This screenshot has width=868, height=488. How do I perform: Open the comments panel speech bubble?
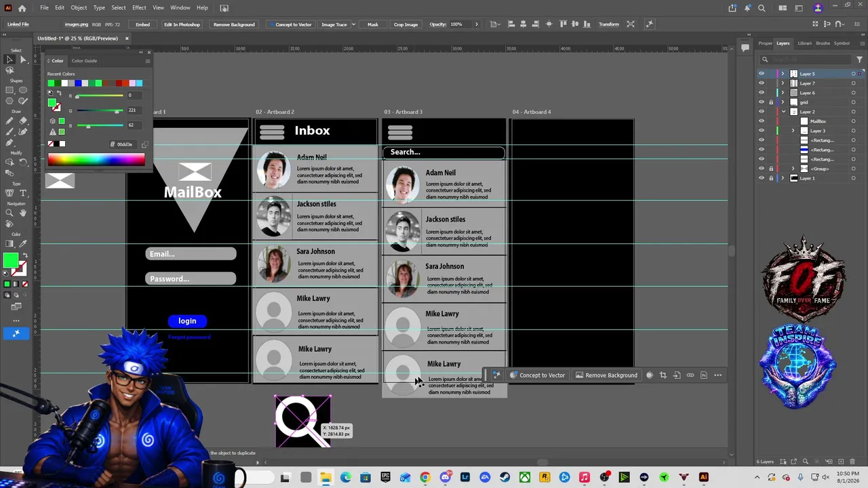coord(745,47)
